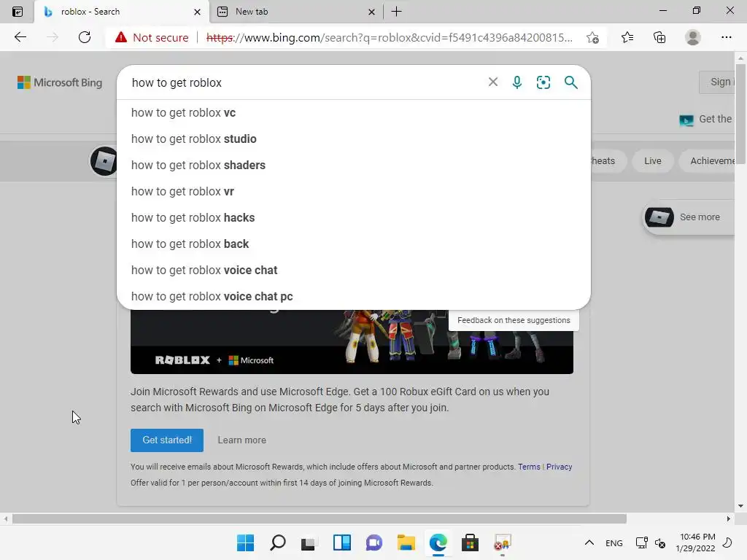Viewport: 747px width, 560px height.
Task: Open Widgets from the taskbar
Action: pos(342,542)
